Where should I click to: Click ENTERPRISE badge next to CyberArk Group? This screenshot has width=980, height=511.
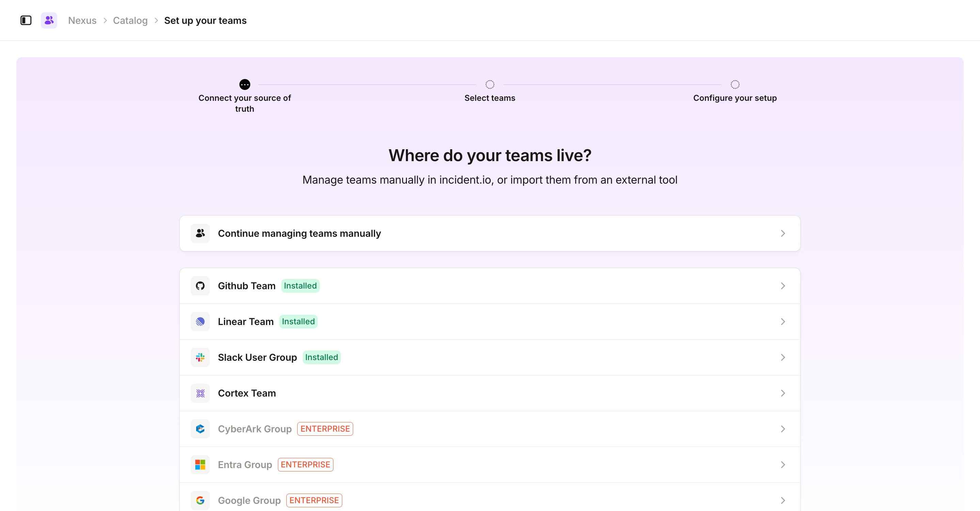(325, 429)
